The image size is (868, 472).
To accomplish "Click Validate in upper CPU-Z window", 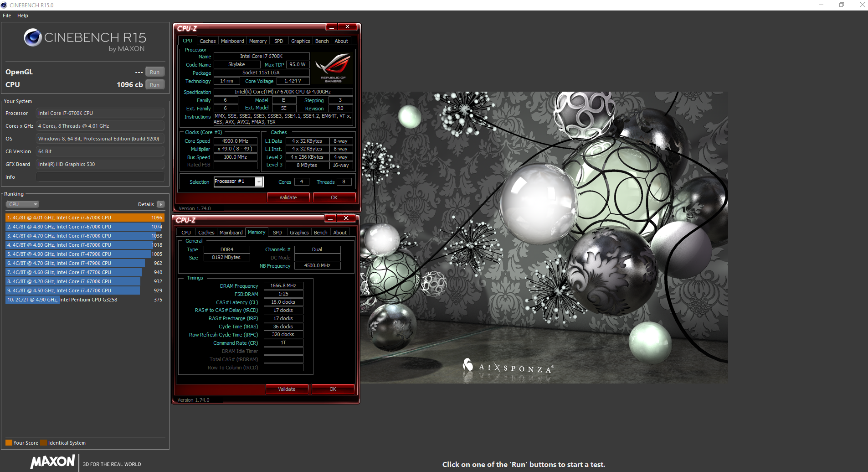I will (x=288, y=197).
